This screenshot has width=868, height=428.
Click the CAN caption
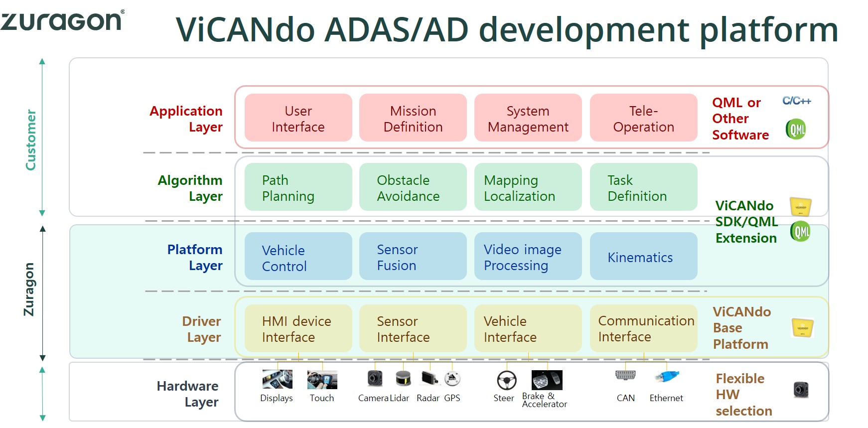click(x=626, y=398)
